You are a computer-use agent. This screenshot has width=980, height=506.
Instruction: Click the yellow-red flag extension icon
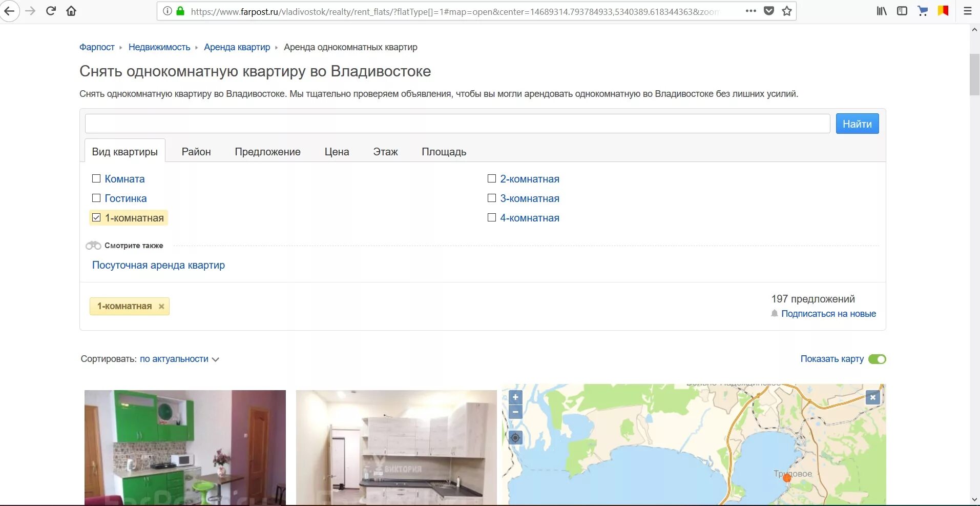[943, 11]
